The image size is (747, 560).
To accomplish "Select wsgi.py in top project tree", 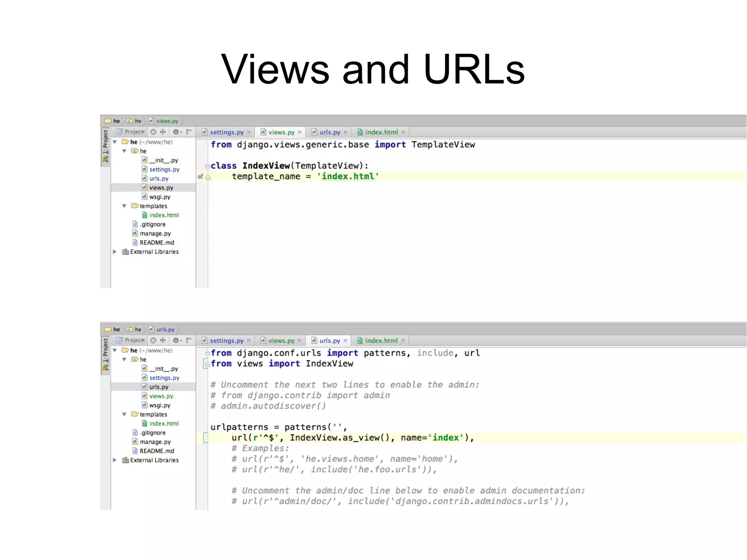I will click(156, 197).
